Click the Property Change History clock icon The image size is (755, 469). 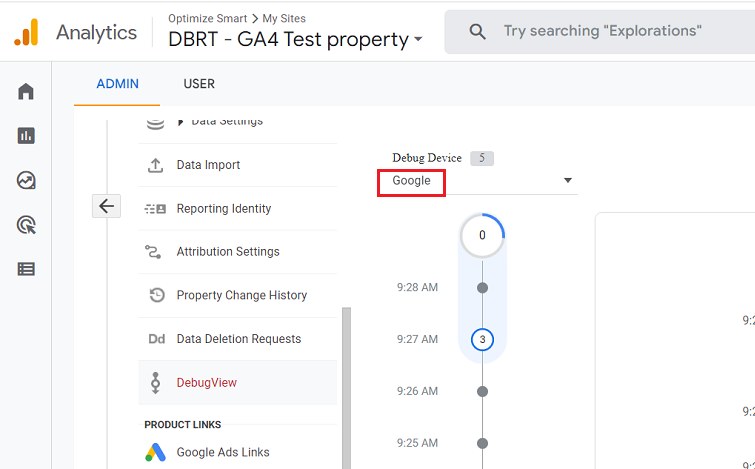(157, 295)
